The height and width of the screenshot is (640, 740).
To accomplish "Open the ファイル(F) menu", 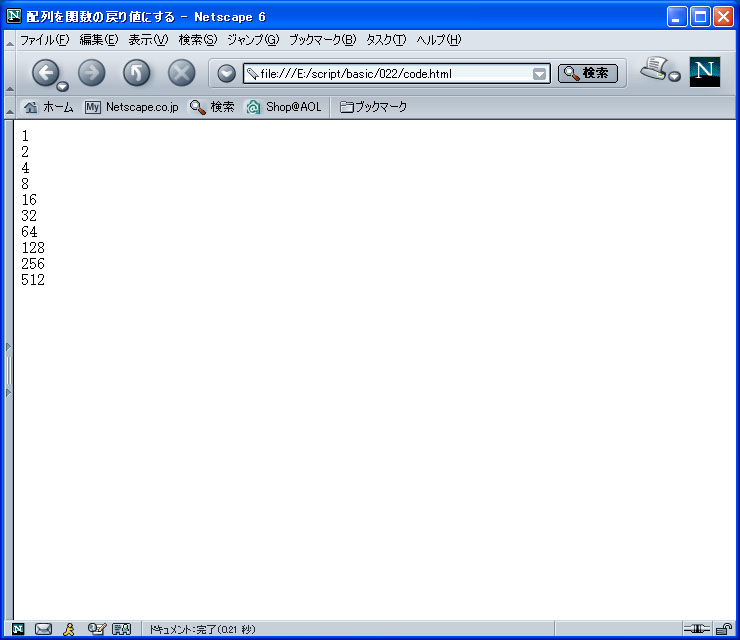I will [44, 40].
